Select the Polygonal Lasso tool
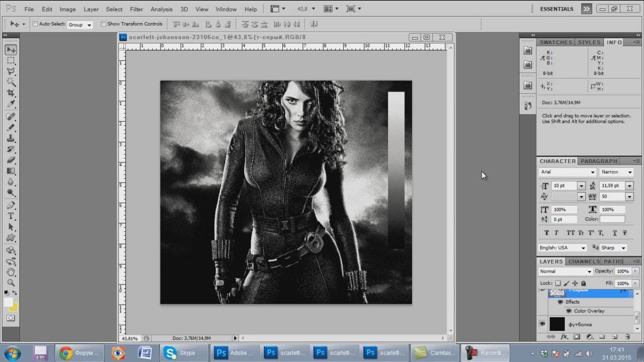Screen dimensions: 644x362 pyautogui.click(x=11, y=71)
